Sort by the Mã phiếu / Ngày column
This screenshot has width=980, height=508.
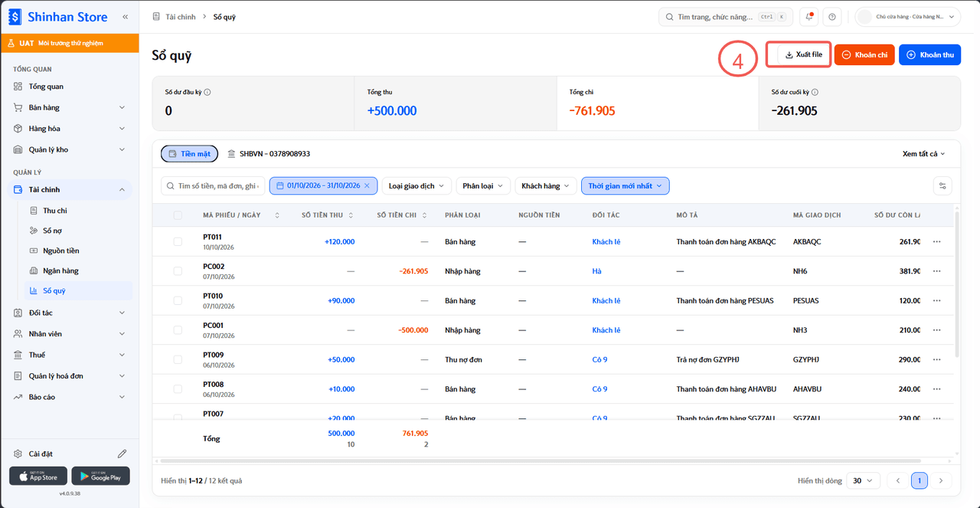coord(276,215)
